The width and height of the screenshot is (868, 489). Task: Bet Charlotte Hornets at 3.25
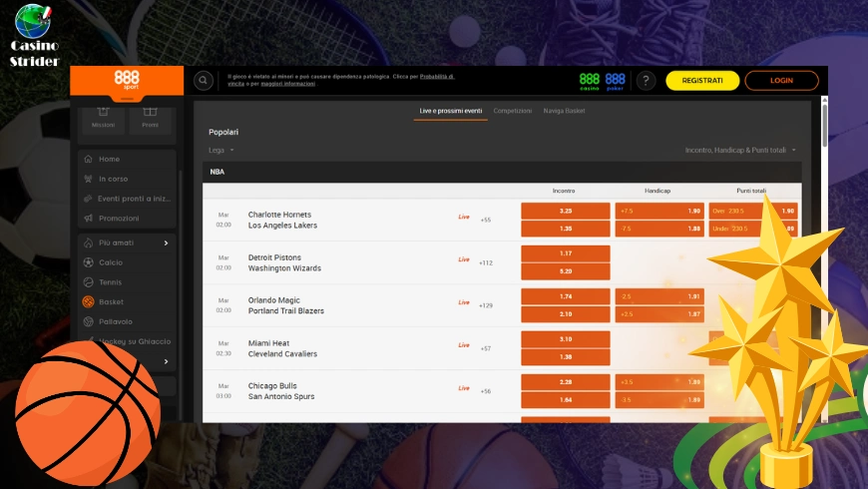[x=565, y=211]
